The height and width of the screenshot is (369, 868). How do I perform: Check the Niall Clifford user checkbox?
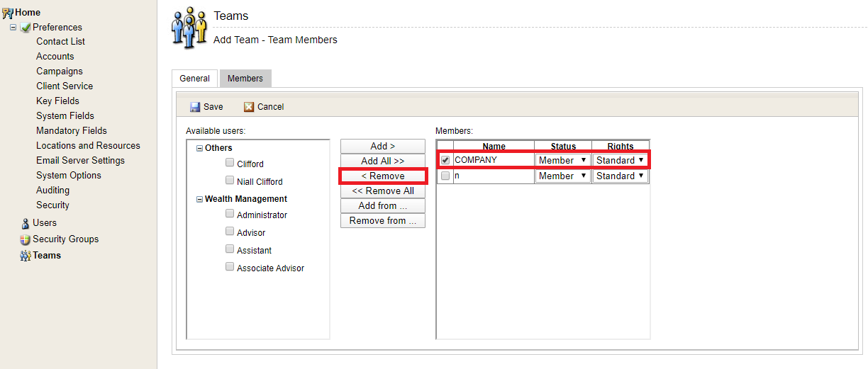(230, 180)
